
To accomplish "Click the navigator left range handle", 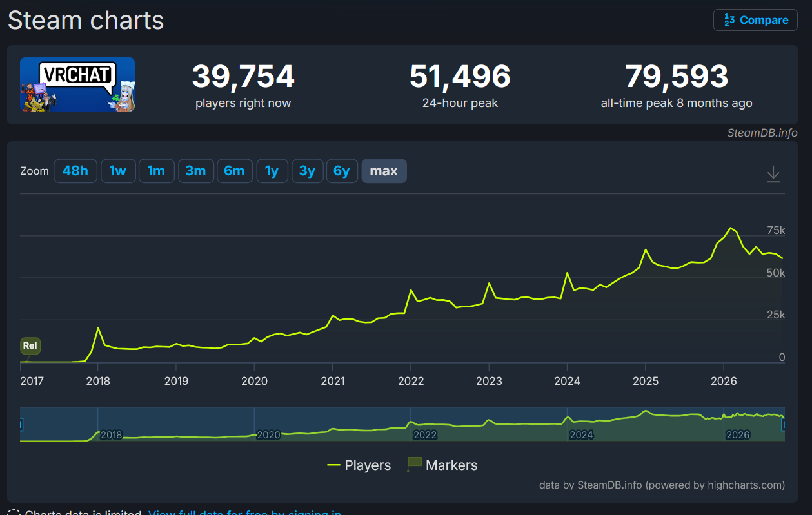I will tap(21, 424).
